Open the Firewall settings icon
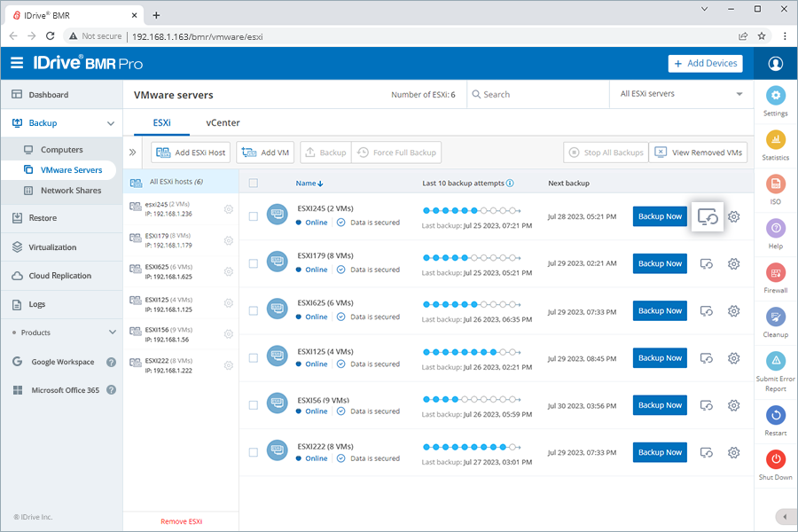The image size is (798, 532). (775, 273)
